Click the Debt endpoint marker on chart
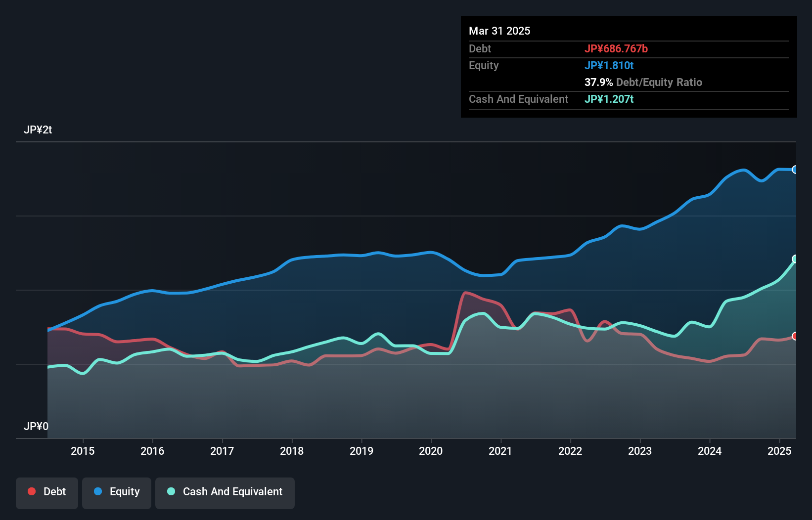Screen dimensions: 812x520 click(x=795, y=336)
